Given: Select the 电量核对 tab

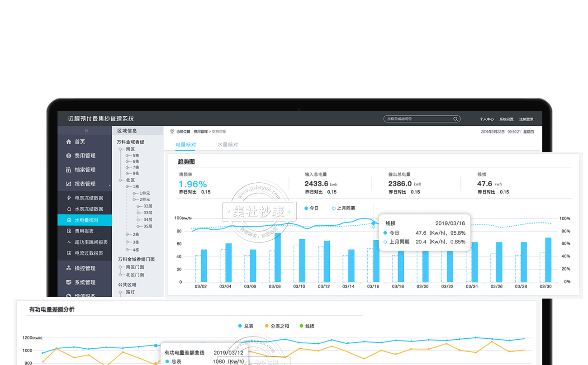Looking at the screenshot, I should tap(185, 145).
